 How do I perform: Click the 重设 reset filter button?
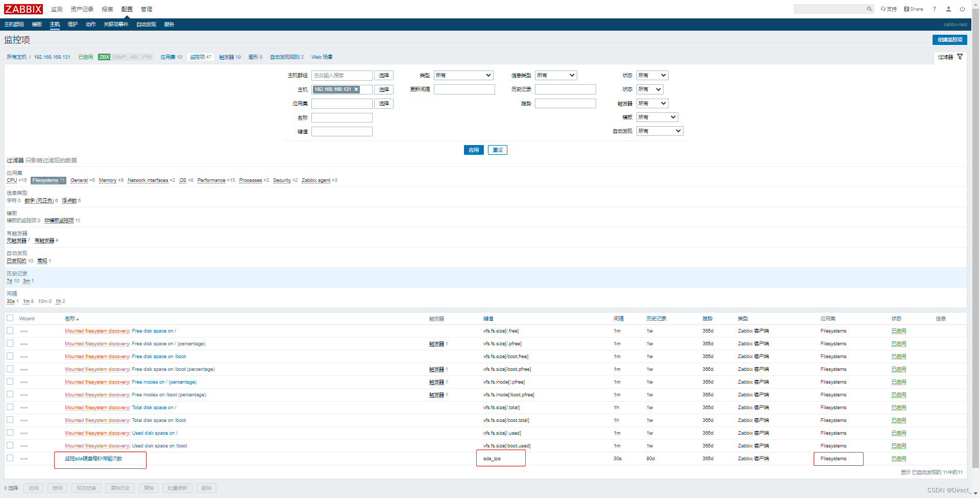pyautogui.click(x=498, y=150)
